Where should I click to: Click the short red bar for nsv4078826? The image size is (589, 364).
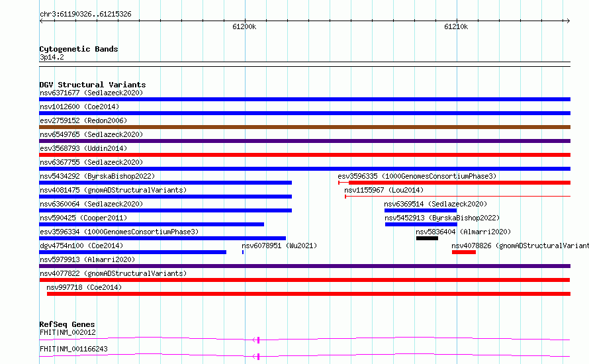464,252
